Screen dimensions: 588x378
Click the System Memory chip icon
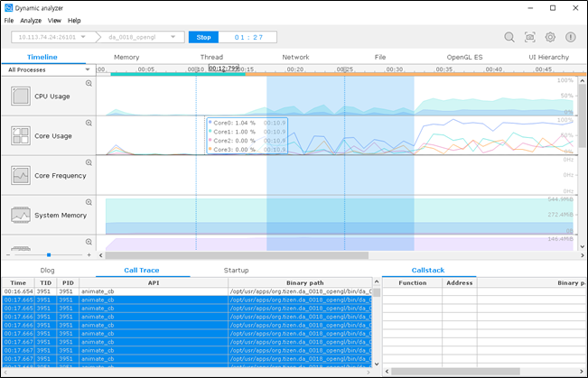tap(20, 216)
